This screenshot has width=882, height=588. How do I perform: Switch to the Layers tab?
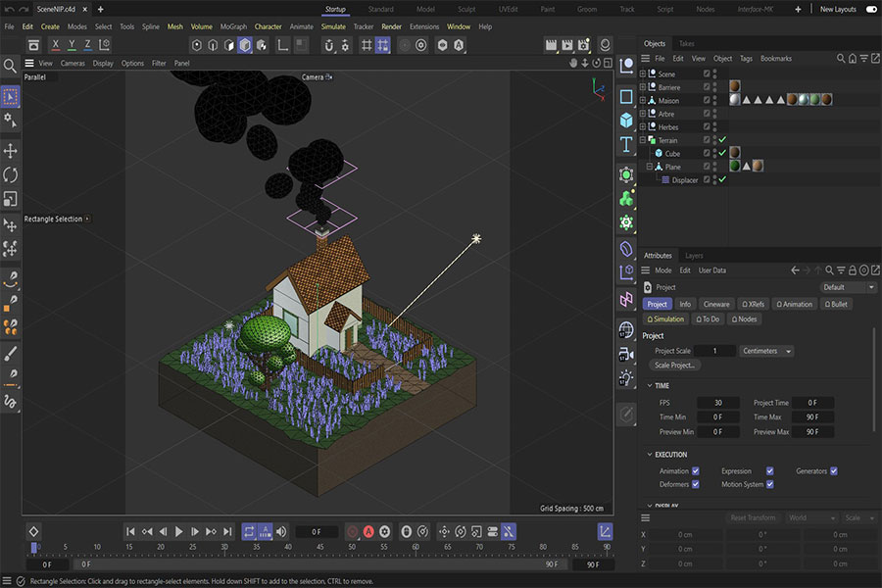pos(694,256)
